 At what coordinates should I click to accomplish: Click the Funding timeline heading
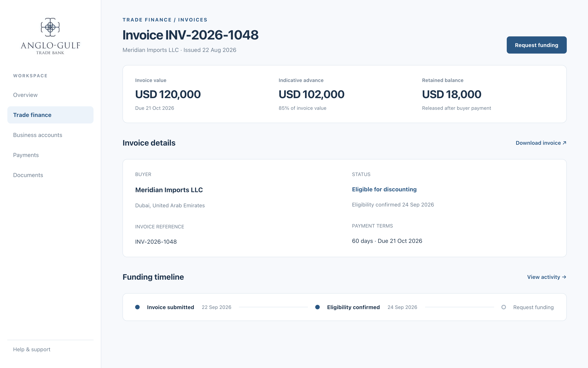point(153,277)
